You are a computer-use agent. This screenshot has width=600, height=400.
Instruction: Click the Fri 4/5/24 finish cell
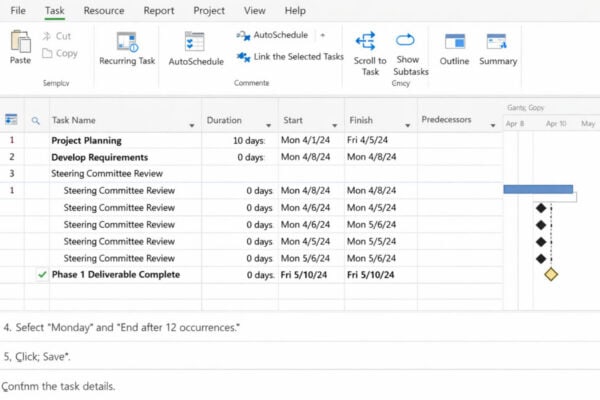pos(381,140)
